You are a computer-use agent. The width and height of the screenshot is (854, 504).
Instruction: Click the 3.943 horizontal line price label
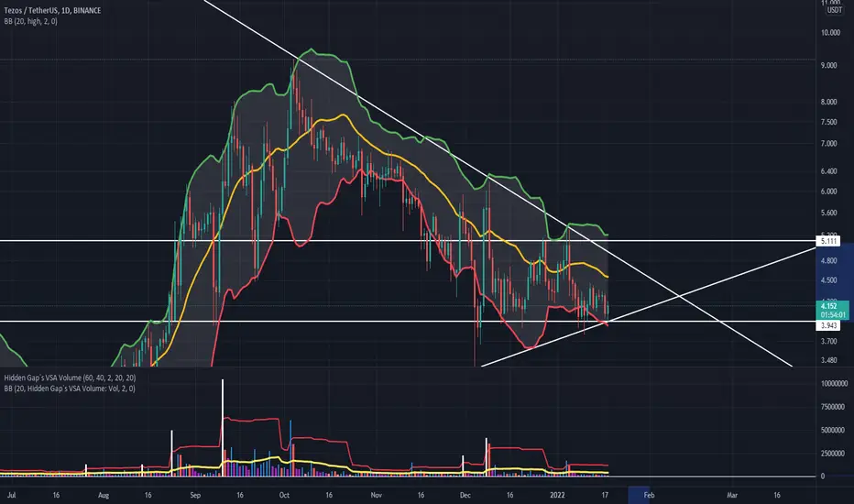pos(829,326)
